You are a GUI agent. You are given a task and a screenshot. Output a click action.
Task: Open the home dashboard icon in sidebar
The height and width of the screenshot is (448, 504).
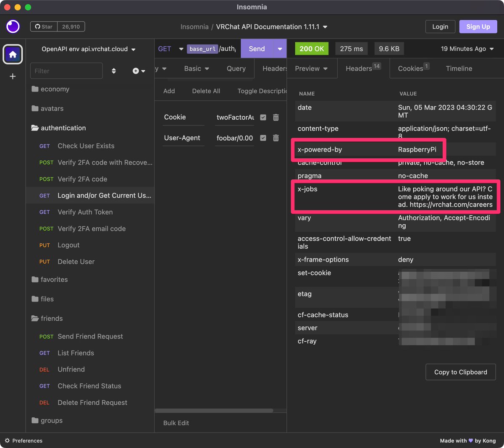(13, 54)
